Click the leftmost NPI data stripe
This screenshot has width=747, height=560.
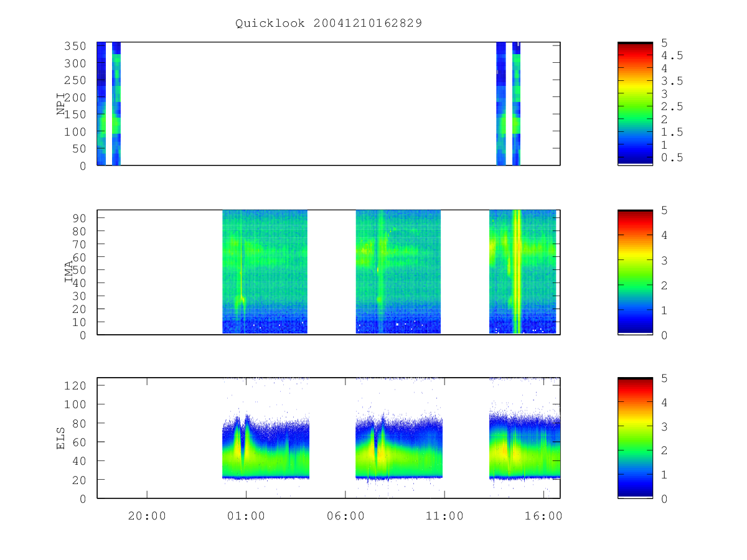[x=101, y=104]
